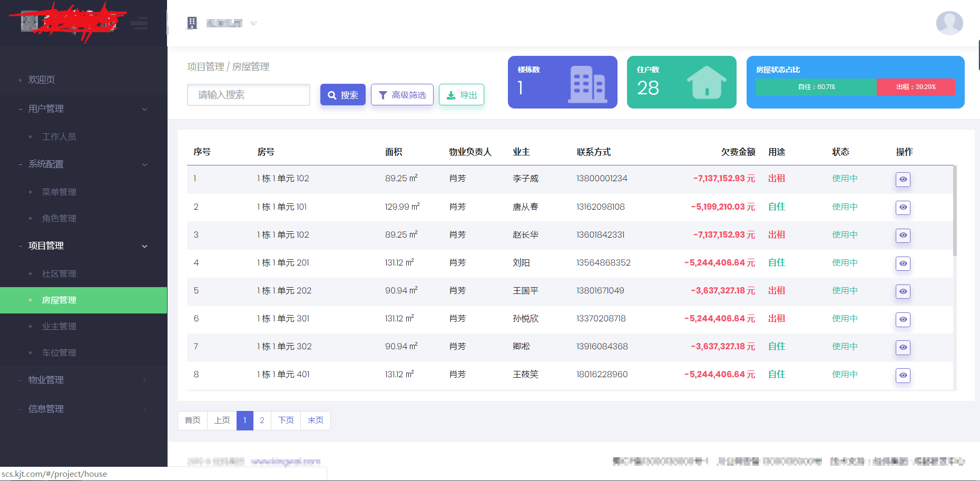Click the 请输入搜索 search input field
Image resolution: width=980 pixels, height=481 pixels.
tap(248, 95)
